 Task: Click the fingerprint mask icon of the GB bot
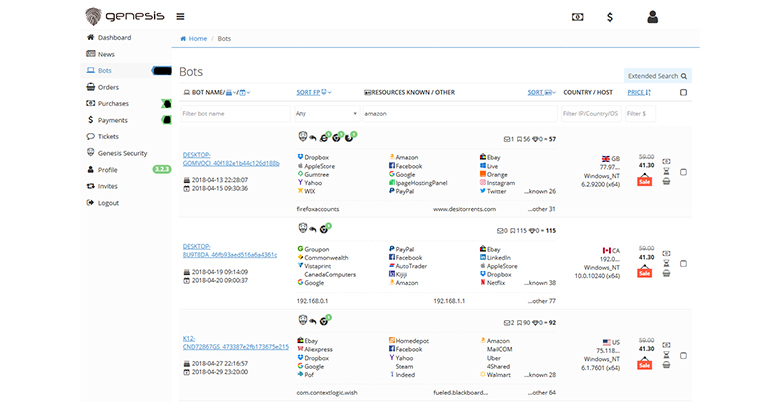(x=302, y=136)
